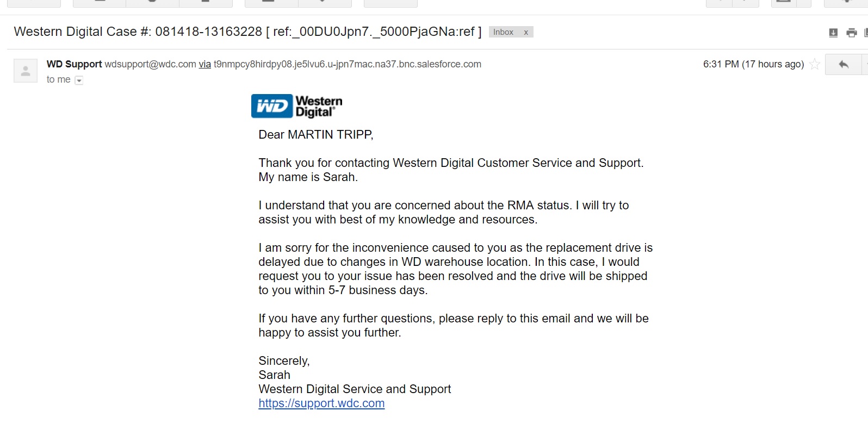
Task: Open the sender's avatar profile picture
Action: [26, 71]
